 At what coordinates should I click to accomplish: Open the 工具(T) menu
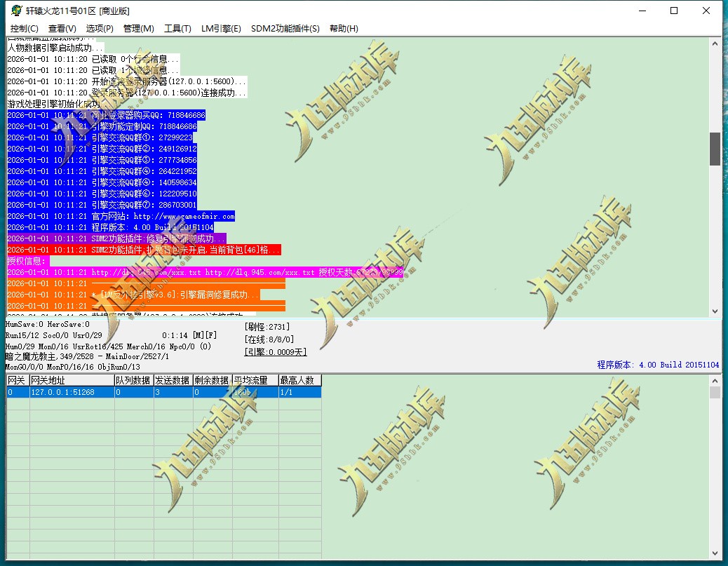coord(177,28)
